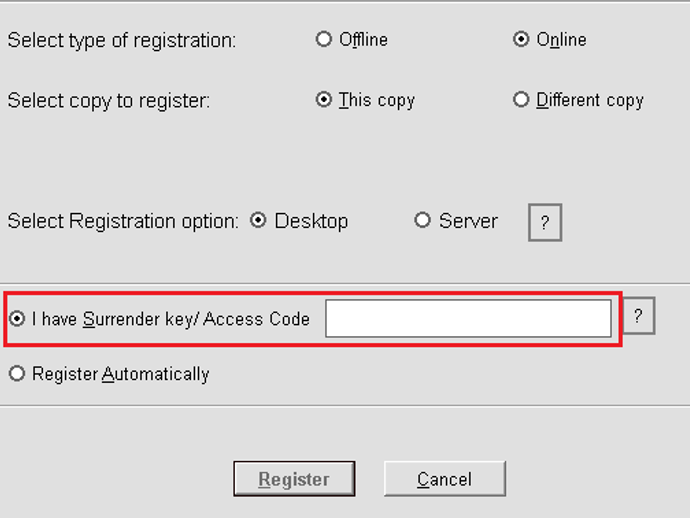The width and height of the screenshot is (690, 518).
Task: Open help for Registration option
Action: tap(544, 223)
